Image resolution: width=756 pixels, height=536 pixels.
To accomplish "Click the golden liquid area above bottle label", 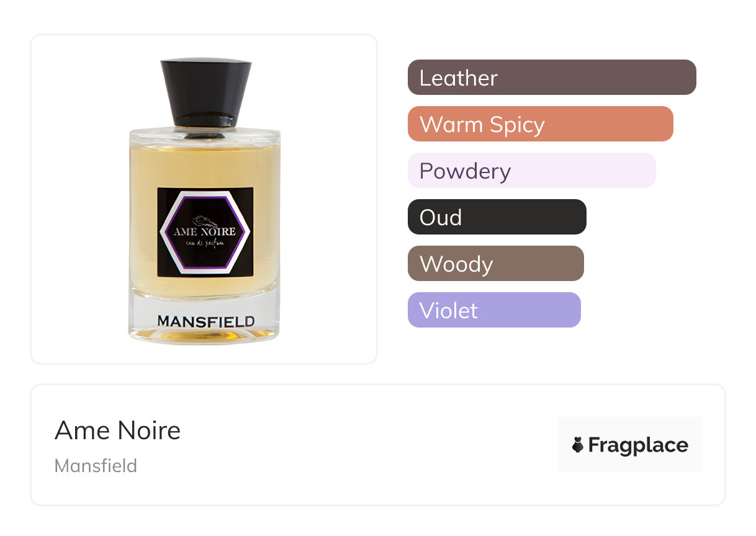I will point(205,166).
